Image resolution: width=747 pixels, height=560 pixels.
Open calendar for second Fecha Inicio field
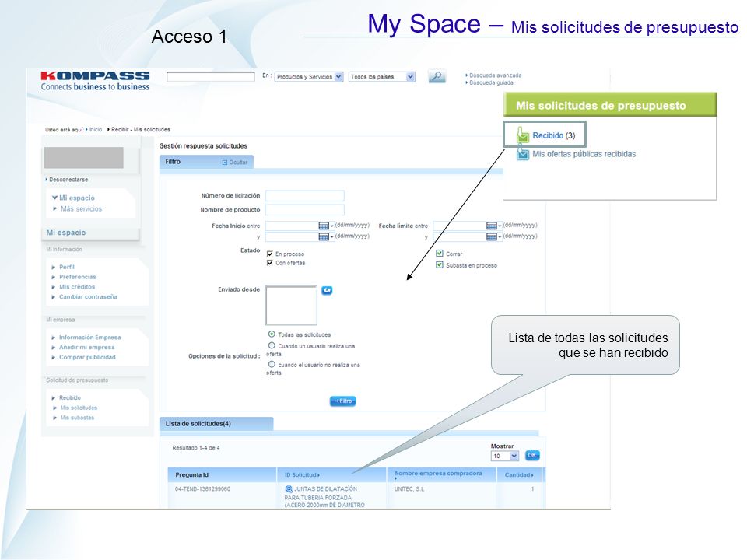click(324, 236)
